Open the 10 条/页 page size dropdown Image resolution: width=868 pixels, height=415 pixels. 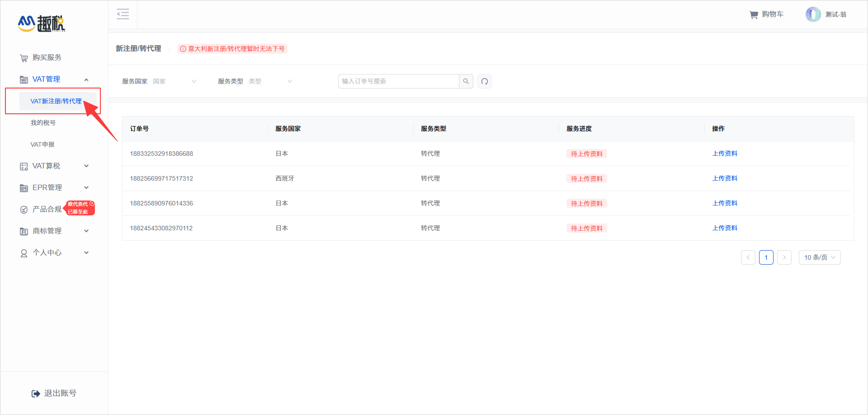click(x=819, y=257)
